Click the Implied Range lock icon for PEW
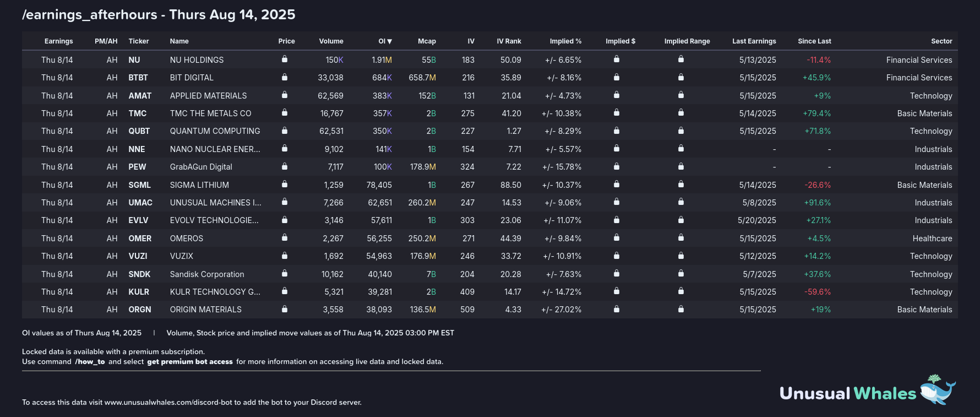 click(681, 166)
